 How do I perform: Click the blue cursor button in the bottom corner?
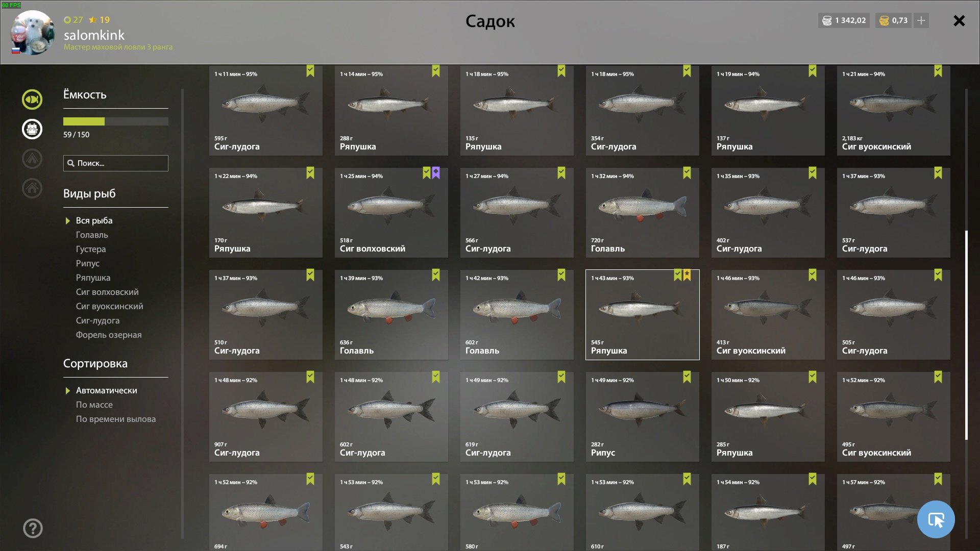pos(936,519)
